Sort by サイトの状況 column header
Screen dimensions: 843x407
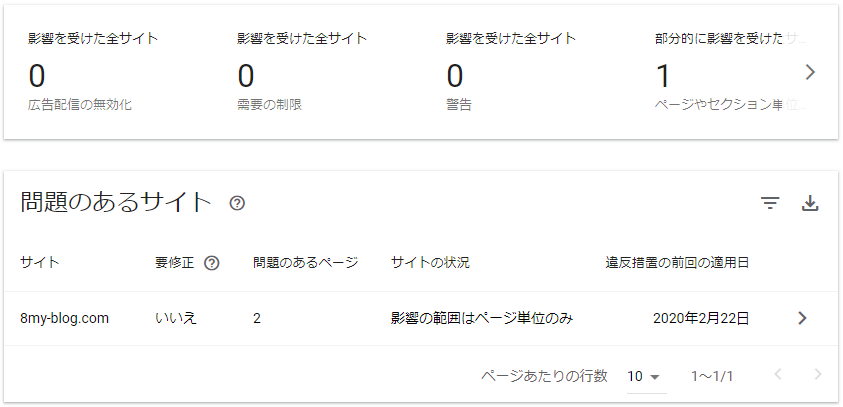click(430, 263)
